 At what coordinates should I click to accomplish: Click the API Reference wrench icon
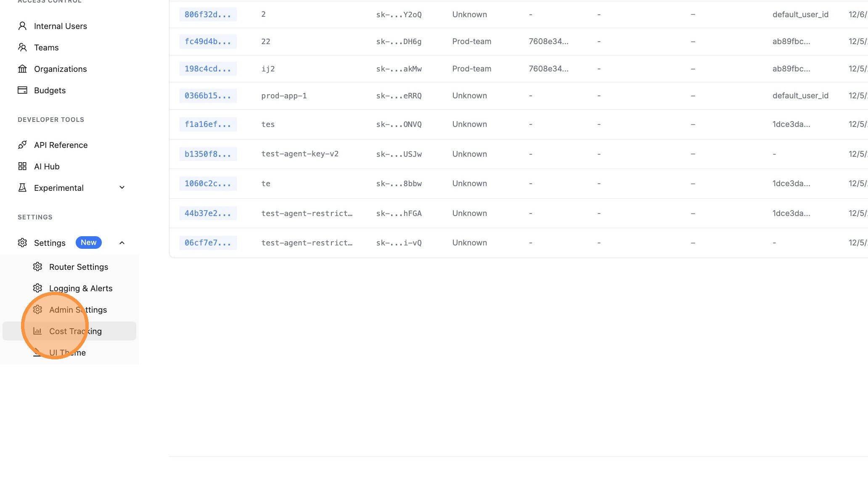point(22,145)
